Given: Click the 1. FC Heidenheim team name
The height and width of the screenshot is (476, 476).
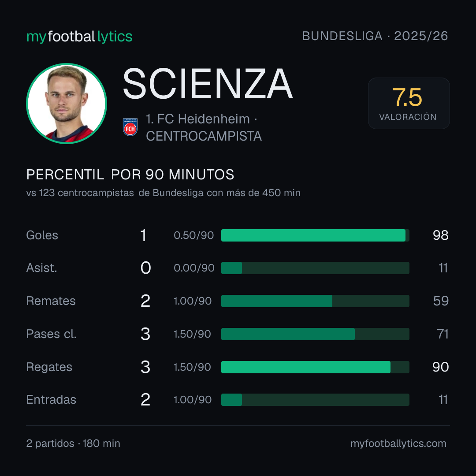Looking at the screenshot, I should click(197, 119).
